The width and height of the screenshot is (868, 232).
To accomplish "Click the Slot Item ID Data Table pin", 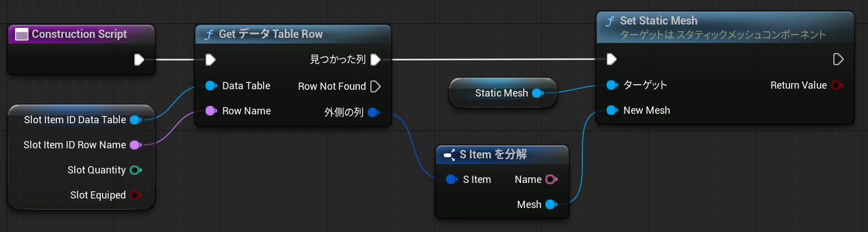I will click(x=135, y=120).
